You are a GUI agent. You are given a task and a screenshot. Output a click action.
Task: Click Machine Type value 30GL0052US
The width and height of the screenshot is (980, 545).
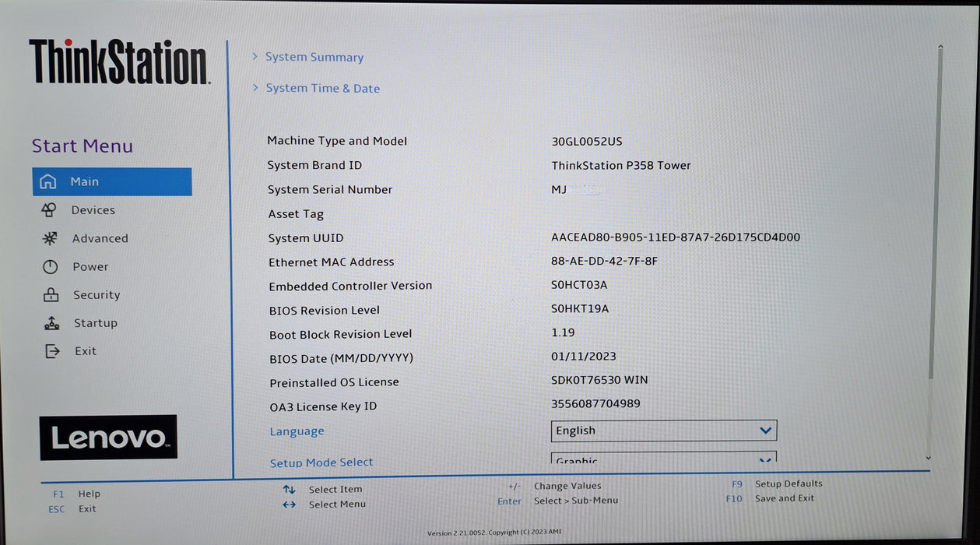pyautogui.click(x=587, y=142)
